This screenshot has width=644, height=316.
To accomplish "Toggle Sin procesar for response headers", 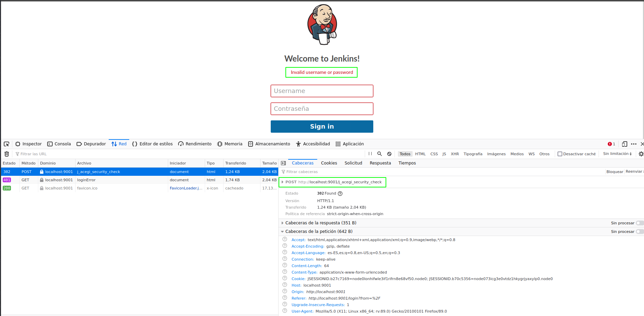I will (x=640, y=223).
